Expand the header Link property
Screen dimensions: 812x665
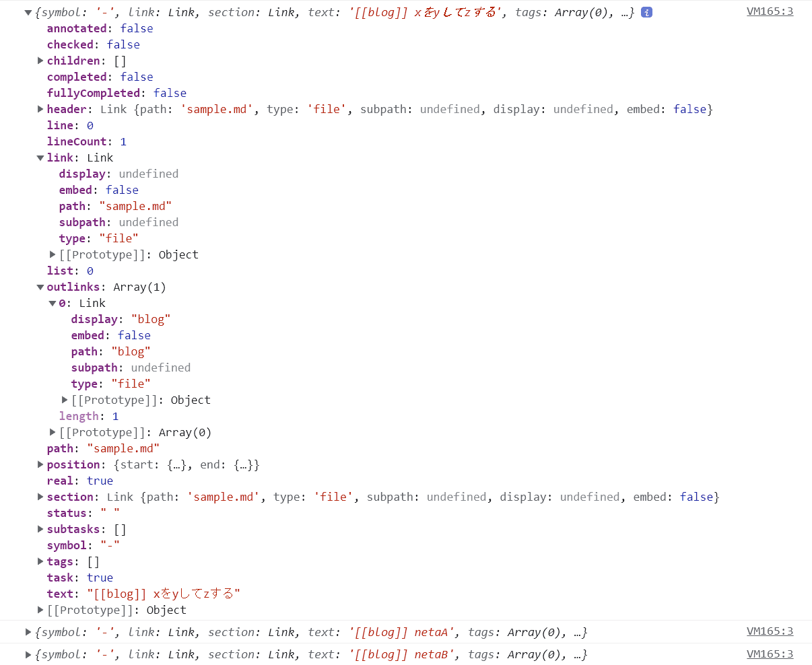[x=40, y=109]
